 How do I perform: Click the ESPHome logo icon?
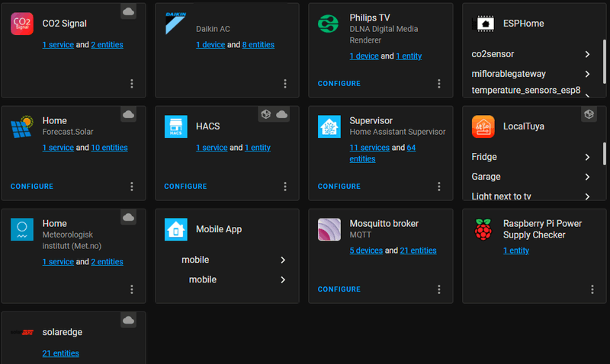483,24
